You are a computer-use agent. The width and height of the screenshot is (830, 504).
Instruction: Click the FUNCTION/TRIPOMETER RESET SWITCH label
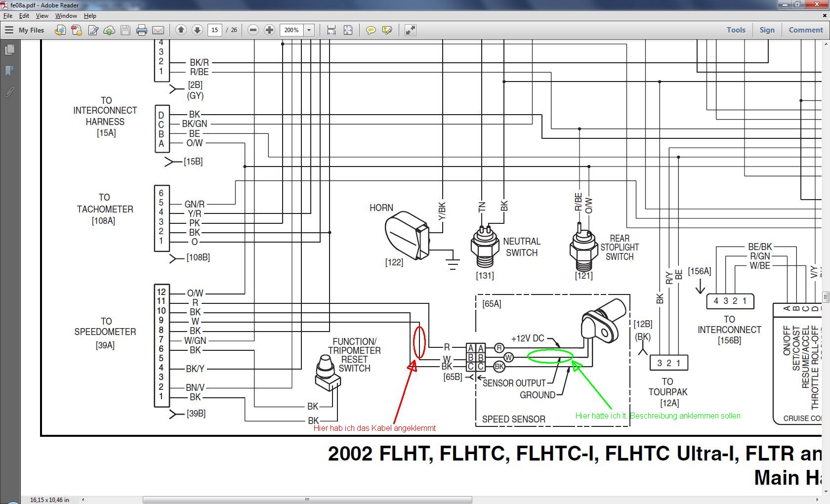tap(354, 355)
